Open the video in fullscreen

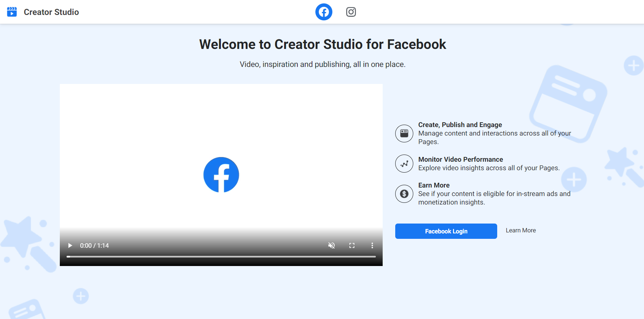[x=352, y=245]
